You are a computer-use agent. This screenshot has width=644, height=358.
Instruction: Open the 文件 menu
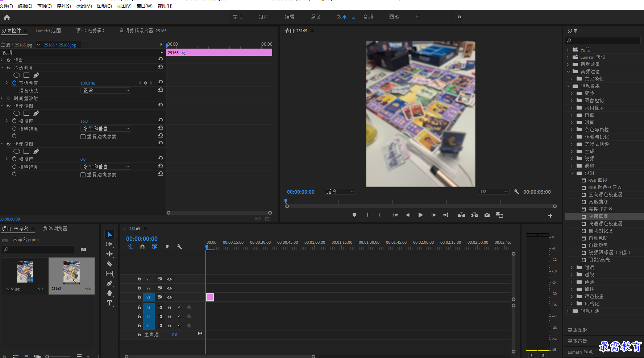(x=7, y=6)
